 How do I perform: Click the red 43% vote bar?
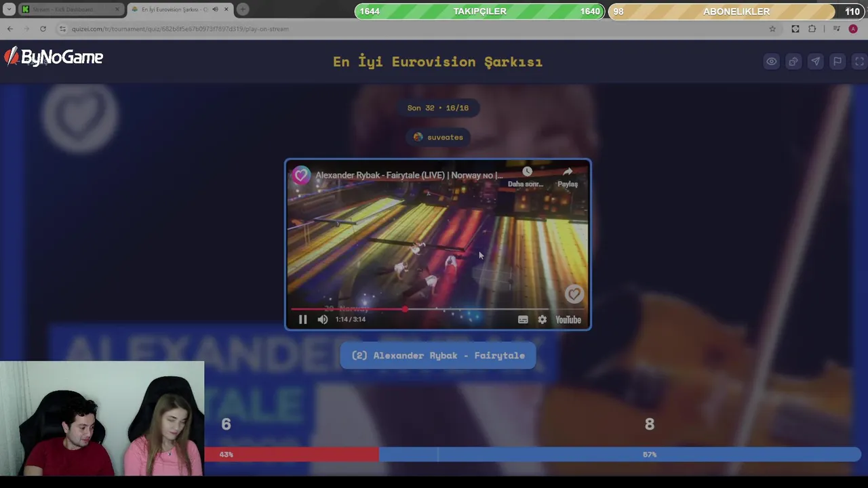click(x=292, y=454)
